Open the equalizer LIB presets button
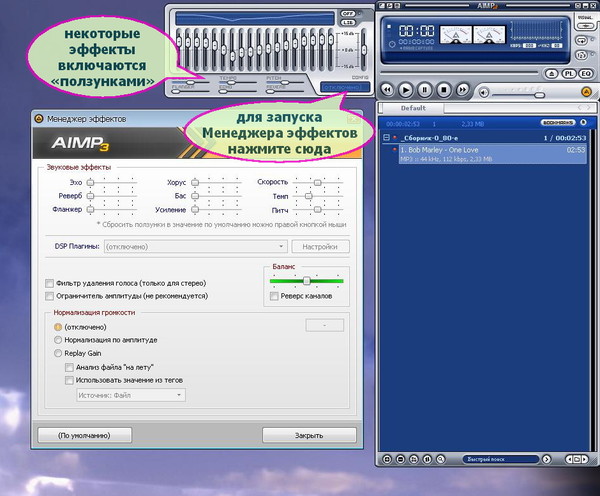Viewport: 600px width, 496px height. pos(347,23)
